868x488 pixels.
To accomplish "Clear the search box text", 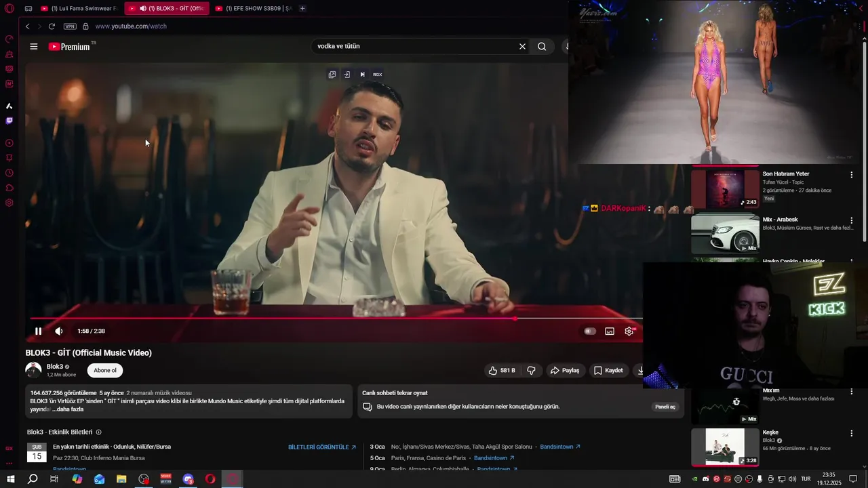I will (522, 46).
